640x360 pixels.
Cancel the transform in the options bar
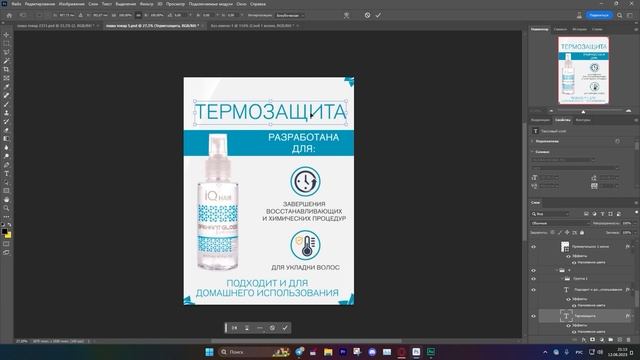tap(367, 15)
